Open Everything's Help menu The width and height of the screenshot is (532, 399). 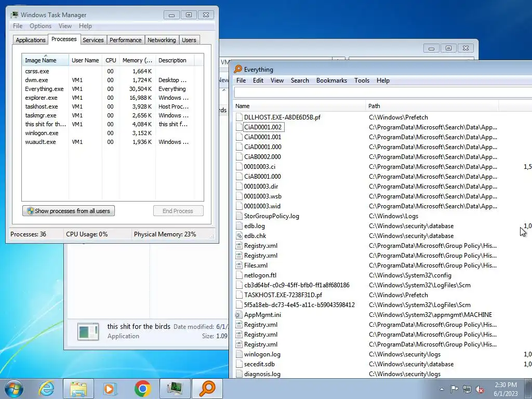[383, 81]
